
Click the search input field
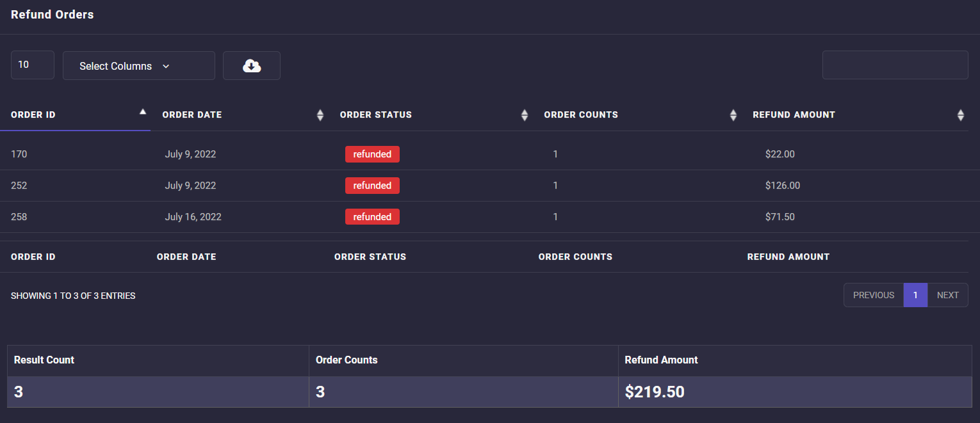tap(895, 65)
